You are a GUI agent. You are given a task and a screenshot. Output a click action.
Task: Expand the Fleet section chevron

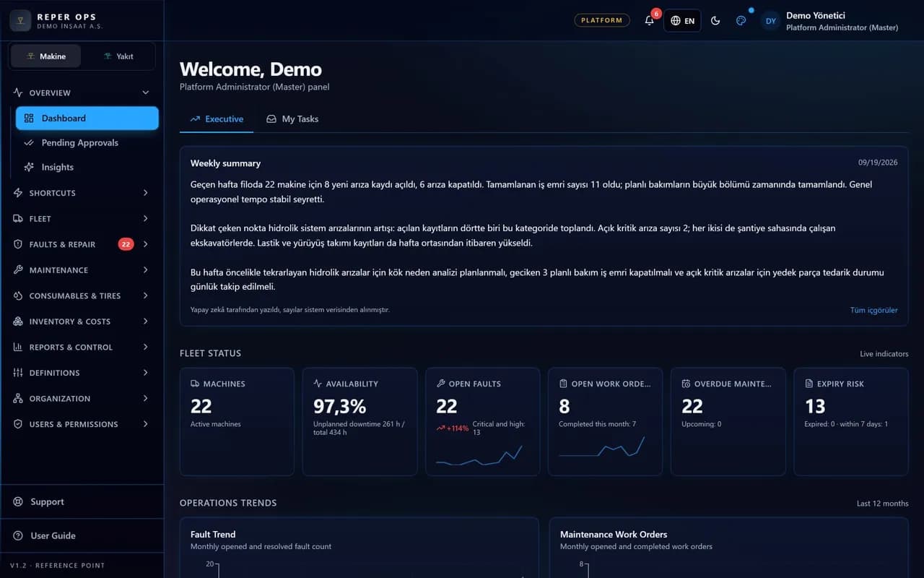coord(146,219)
